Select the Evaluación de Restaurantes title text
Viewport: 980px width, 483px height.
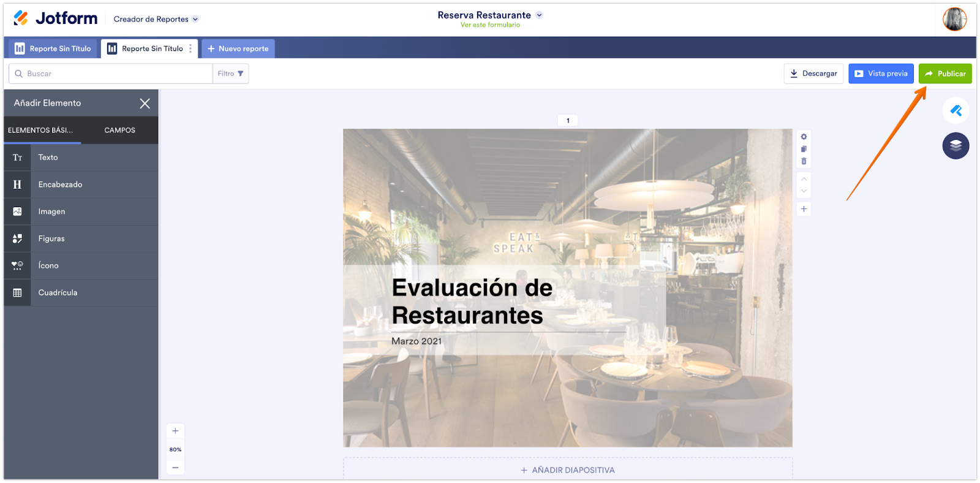[x=472, y=302]
